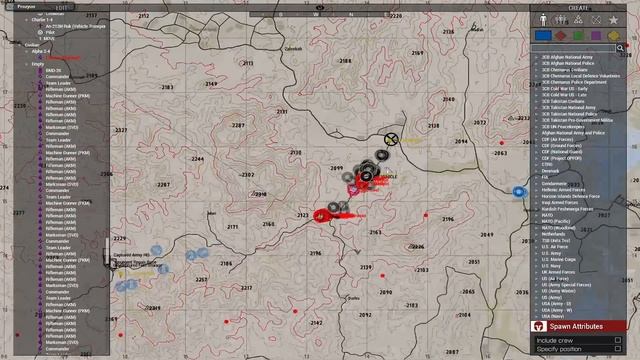Choose Empty yellow side swatch

click(x=613, y=36)
